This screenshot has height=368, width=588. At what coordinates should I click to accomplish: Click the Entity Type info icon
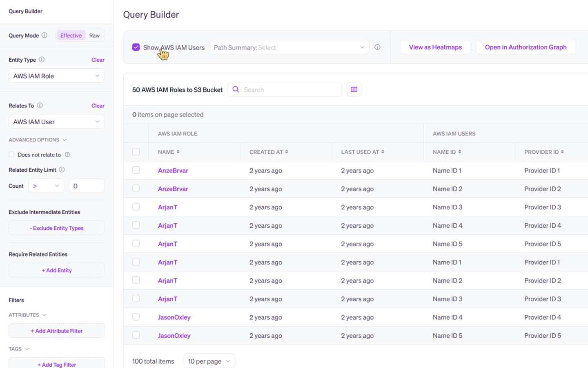[x=42, y=60]
